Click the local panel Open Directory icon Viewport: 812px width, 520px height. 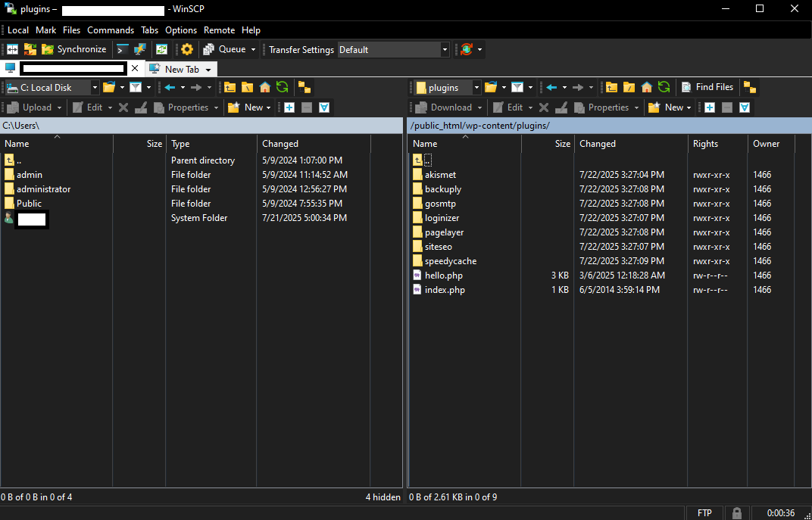[109, 87]
